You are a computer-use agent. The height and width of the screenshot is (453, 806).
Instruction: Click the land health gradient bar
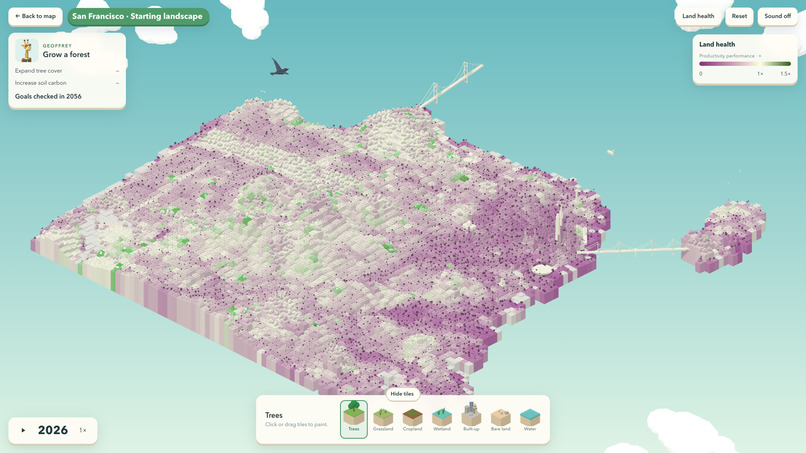point(745,64)
